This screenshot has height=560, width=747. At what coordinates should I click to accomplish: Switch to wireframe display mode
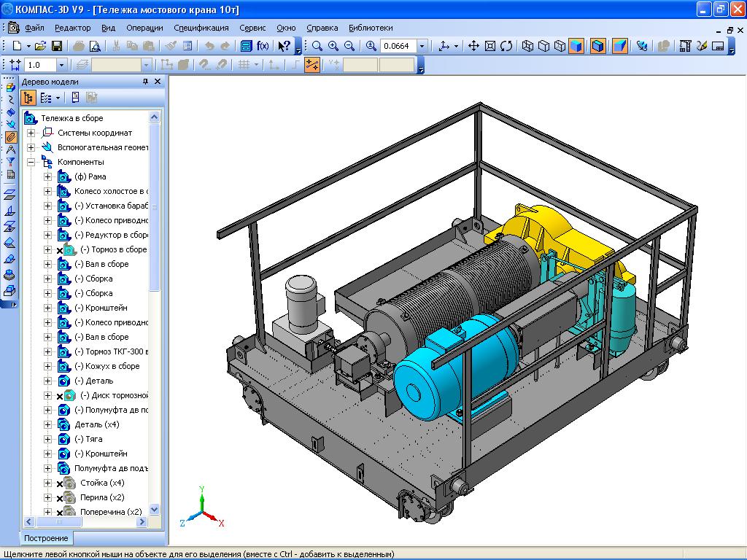pyautogui.click(x=527, y=46)
